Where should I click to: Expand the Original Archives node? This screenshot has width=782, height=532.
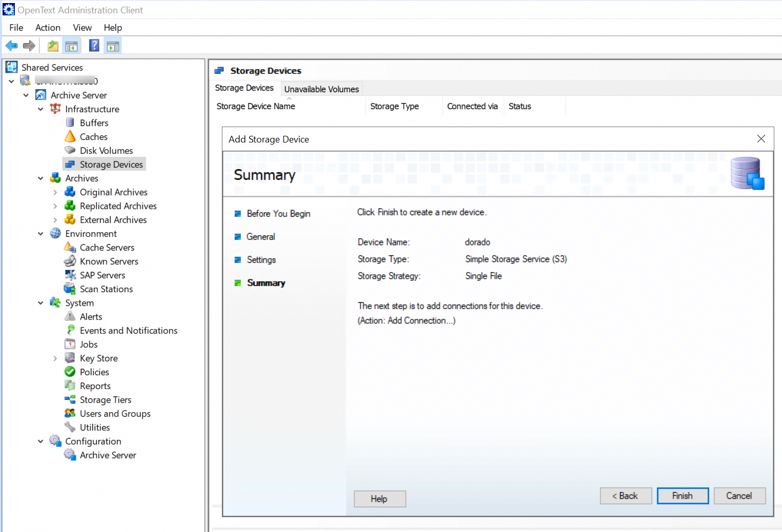click(55, 192)
